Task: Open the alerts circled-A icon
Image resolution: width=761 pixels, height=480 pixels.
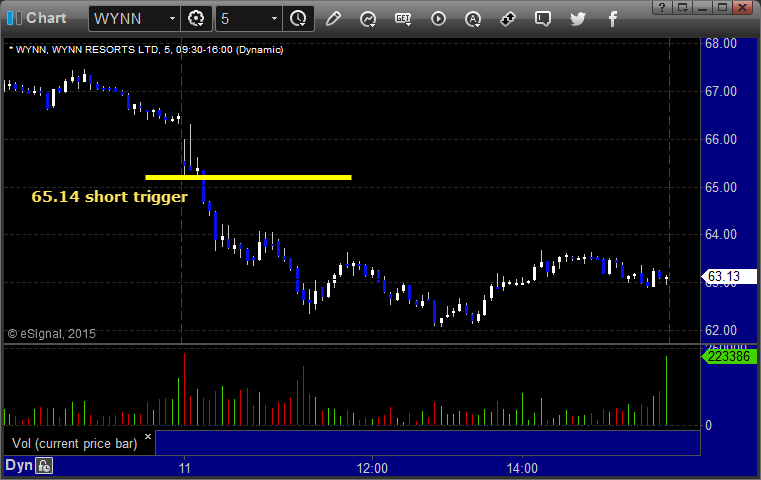Action: [x=473, y=19]
